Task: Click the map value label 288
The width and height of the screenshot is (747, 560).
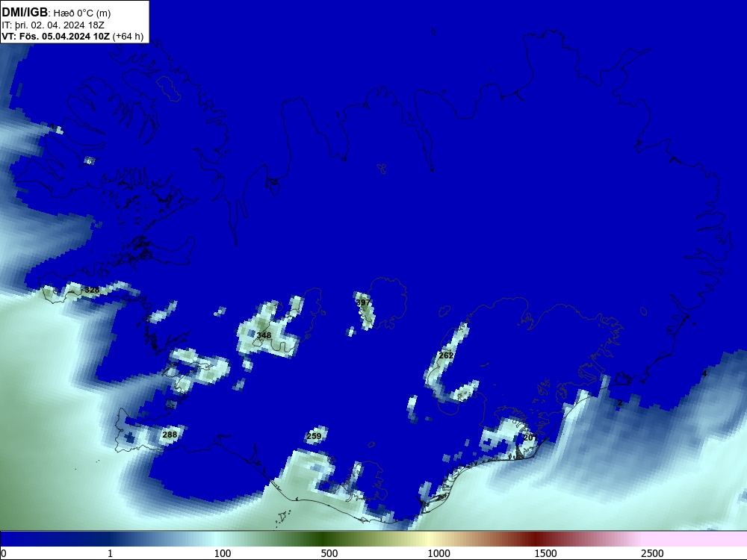Action: (x=170, y=435)
